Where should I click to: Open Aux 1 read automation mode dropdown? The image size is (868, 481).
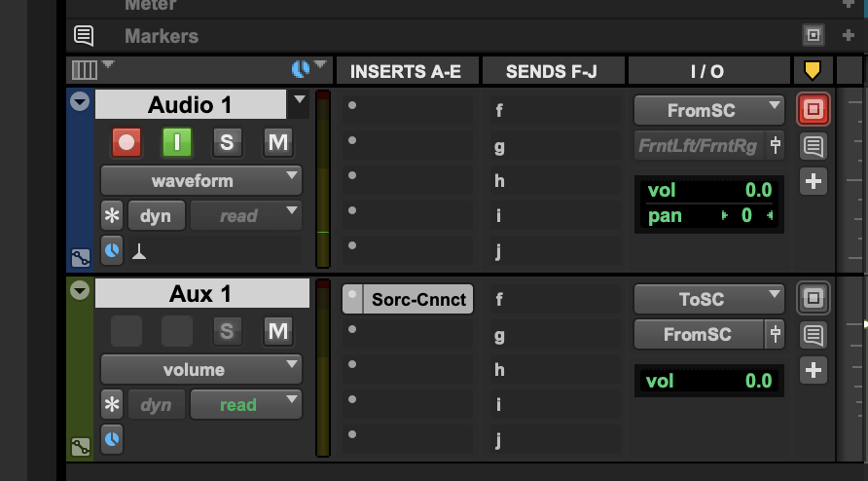[x=246, y=405]
